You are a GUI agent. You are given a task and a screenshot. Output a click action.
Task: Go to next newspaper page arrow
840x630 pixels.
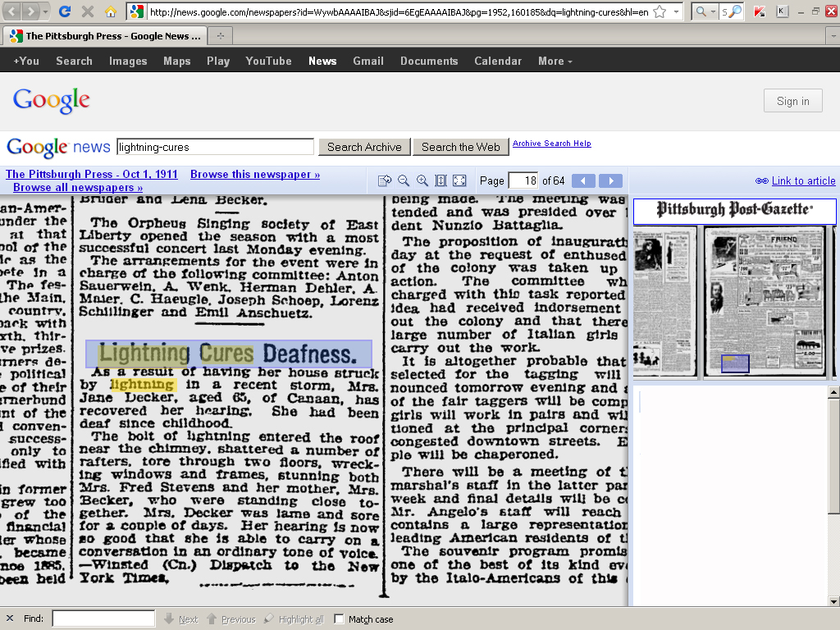[610, 180]
